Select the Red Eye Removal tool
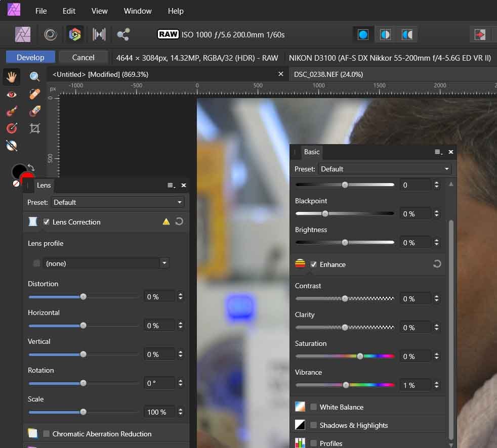 (x=12, y=95)
